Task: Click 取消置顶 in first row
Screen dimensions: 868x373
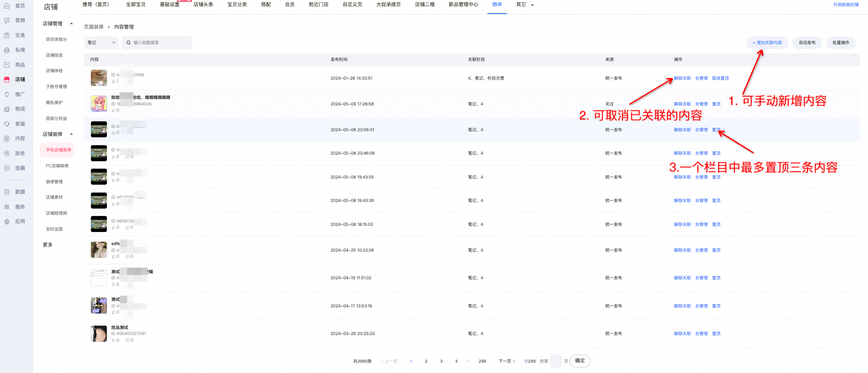Action: click(720, 78)
